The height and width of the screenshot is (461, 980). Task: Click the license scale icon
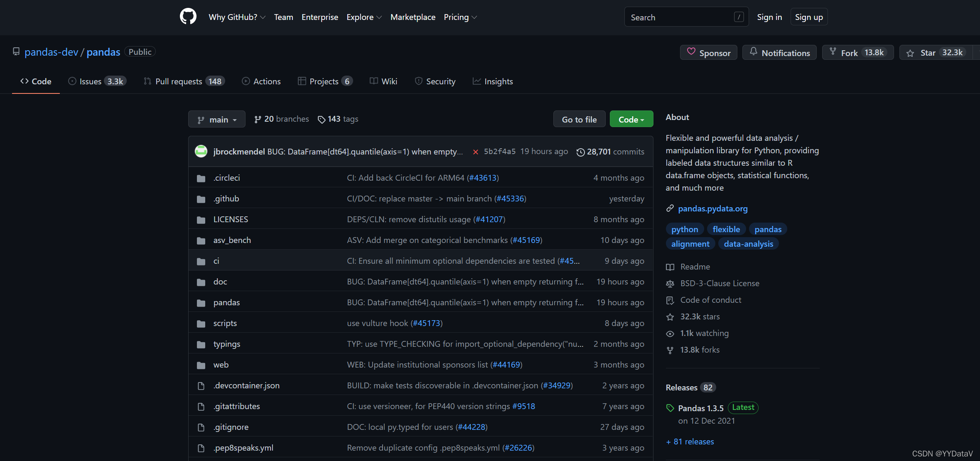coord(670,284)
